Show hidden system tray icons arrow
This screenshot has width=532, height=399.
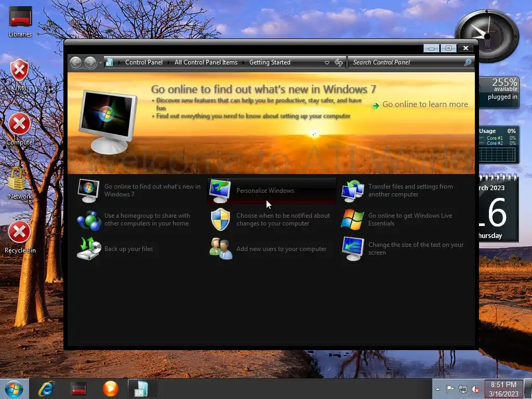[437, 389]
